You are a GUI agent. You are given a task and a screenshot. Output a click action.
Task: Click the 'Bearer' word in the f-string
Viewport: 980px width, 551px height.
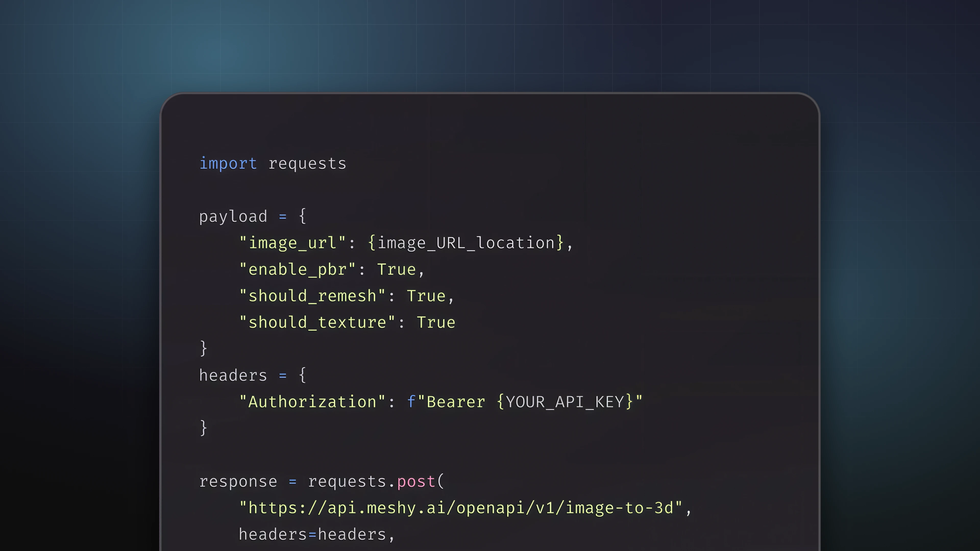pyautogui.click(x=456, y=402)
